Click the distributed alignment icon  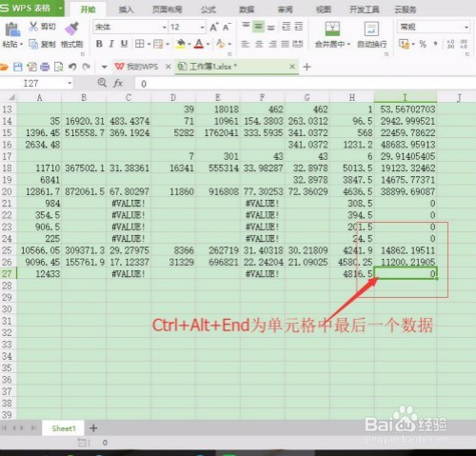(x=298, y=44)
